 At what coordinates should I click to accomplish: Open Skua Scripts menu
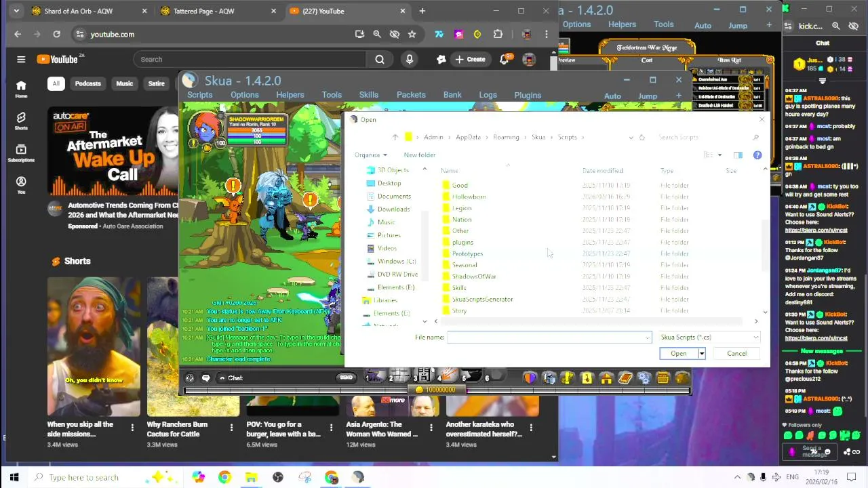coord(199,95)
